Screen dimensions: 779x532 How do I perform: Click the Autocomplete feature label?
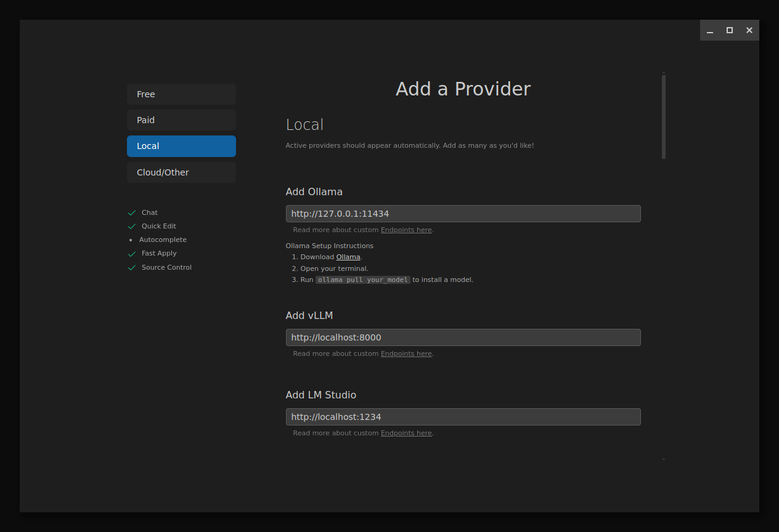click(163, 240)
